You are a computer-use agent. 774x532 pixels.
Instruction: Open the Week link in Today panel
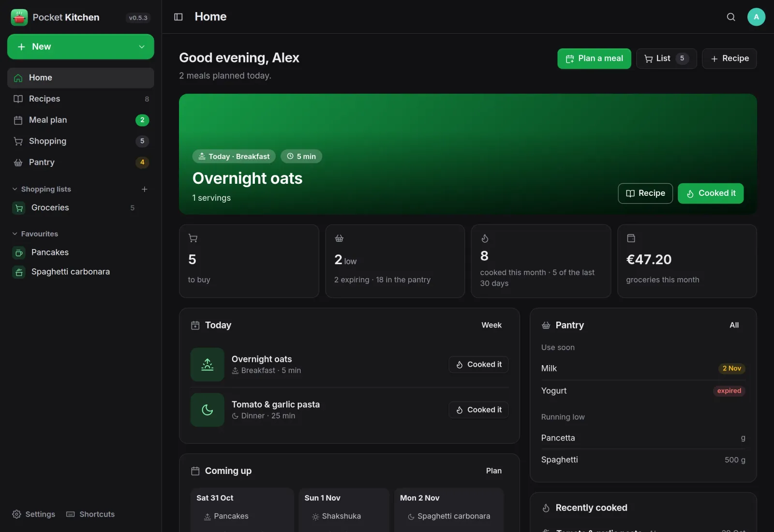[491, 325]
